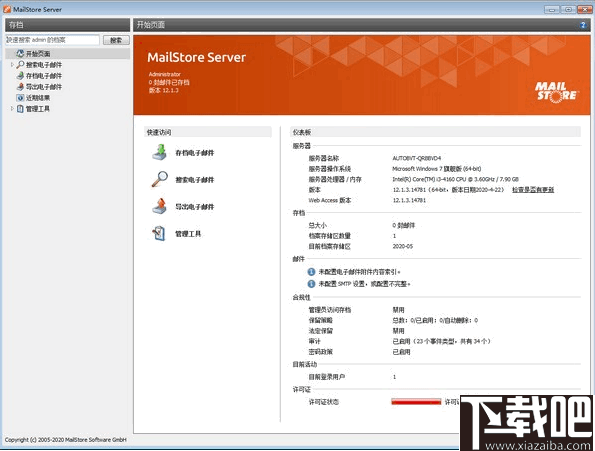Expand the 搜索电子邮件 tree node
The height and width of the screenshot is (451, 595).
coord(12,65)
